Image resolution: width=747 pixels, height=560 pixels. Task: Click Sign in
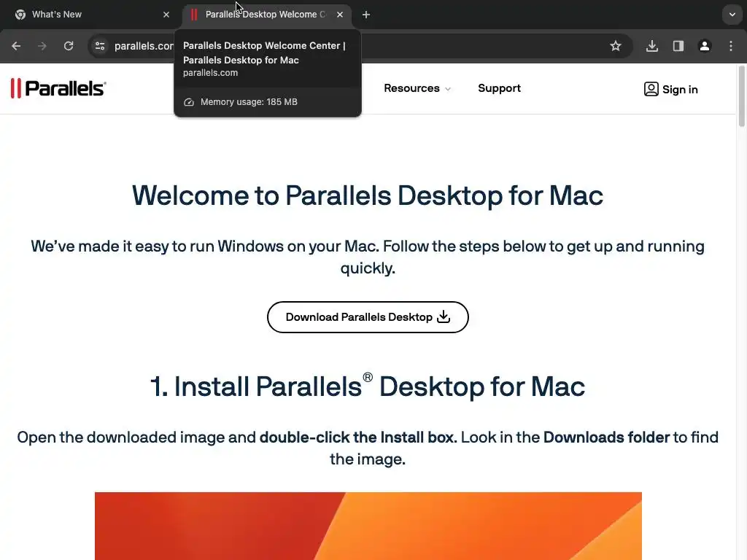(671, 90)
